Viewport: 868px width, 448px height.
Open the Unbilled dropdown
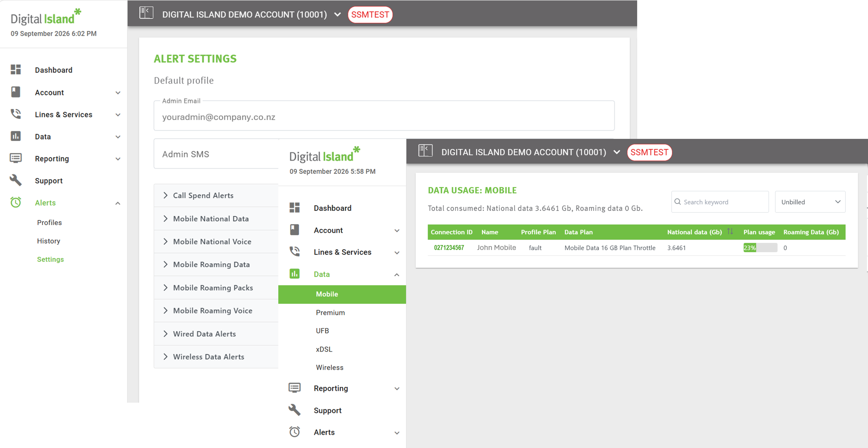click(810, 202)
